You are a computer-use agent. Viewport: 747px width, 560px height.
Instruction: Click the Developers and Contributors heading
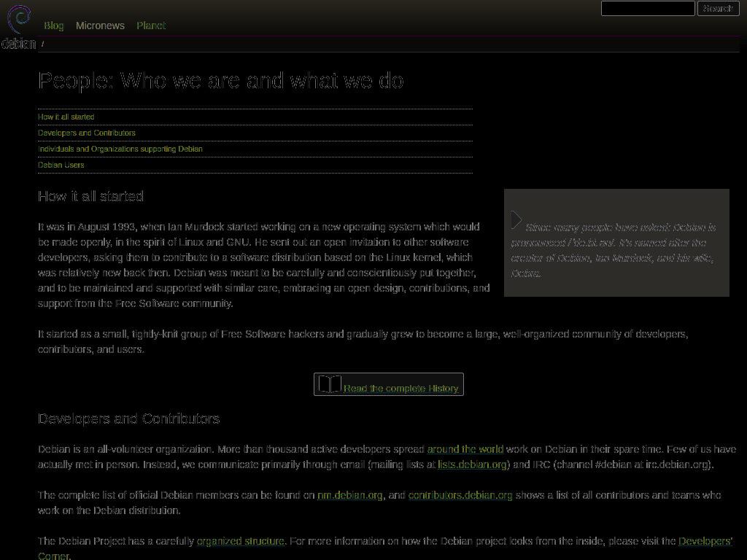coord(128,419)
